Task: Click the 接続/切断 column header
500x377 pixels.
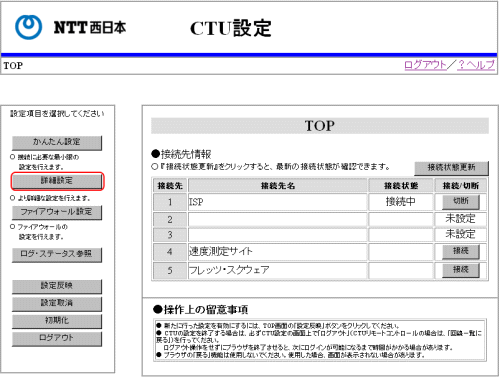Action: [x=460, y=185]
